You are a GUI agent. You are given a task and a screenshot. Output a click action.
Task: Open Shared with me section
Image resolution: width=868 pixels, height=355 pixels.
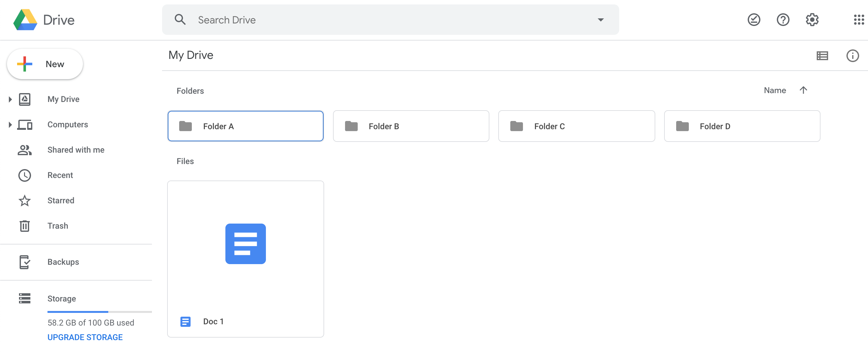pyautogui.click(x=75, y=150)
